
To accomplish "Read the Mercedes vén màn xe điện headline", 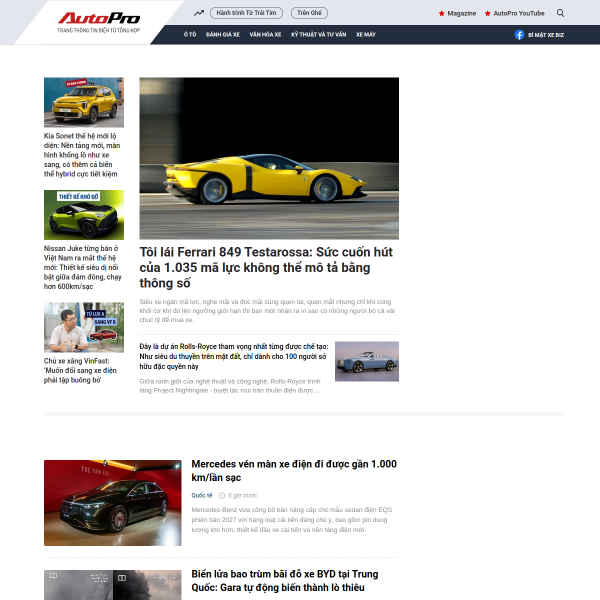I will tap(294, 471).
